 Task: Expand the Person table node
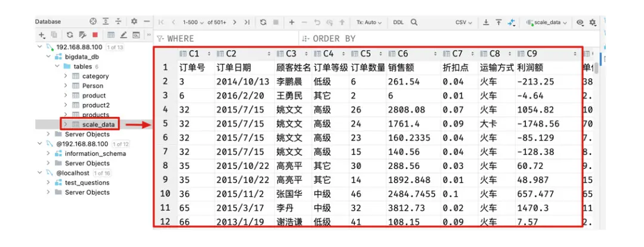pos(66,85)
